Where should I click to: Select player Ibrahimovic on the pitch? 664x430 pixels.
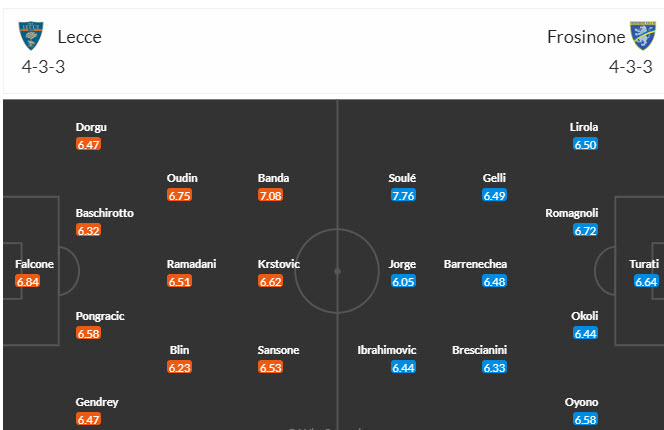pos(387,351)
